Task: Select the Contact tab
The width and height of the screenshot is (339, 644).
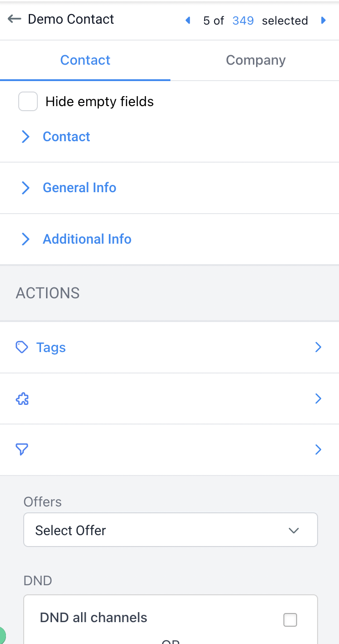Action: tap(85, 60)
